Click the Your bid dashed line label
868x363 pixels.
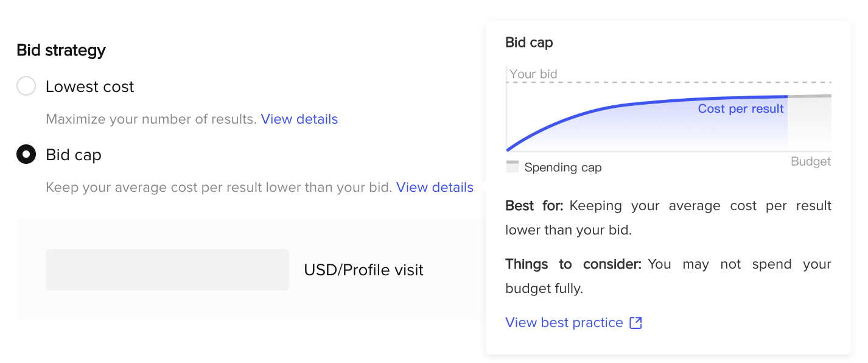click(x=533, y=74)
